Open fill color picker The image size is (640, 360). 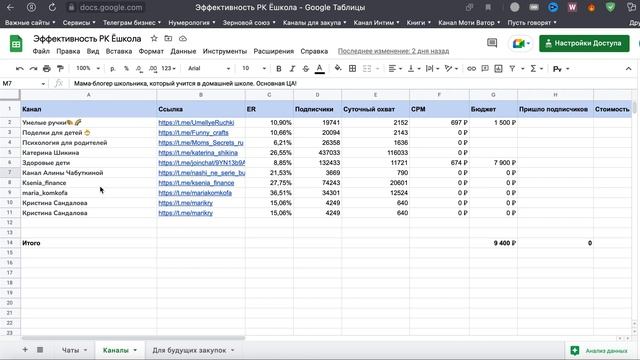point(338,69)
